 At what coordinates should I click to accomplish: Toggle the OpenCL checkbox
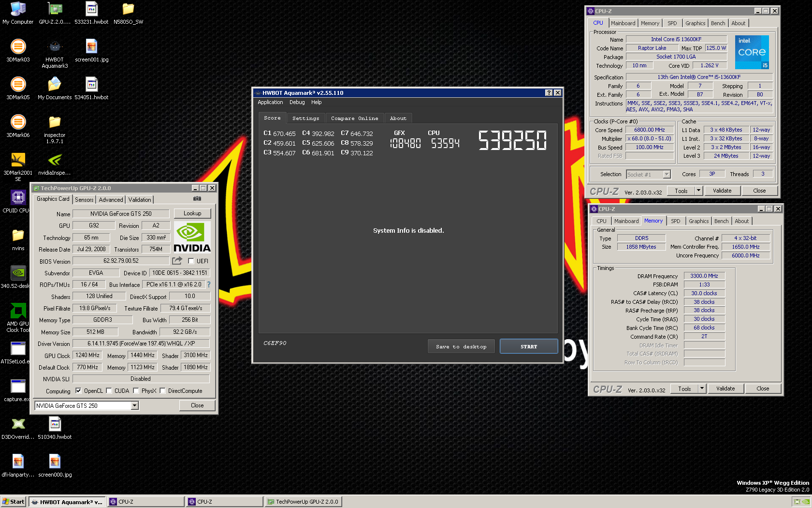click(78, 391)
